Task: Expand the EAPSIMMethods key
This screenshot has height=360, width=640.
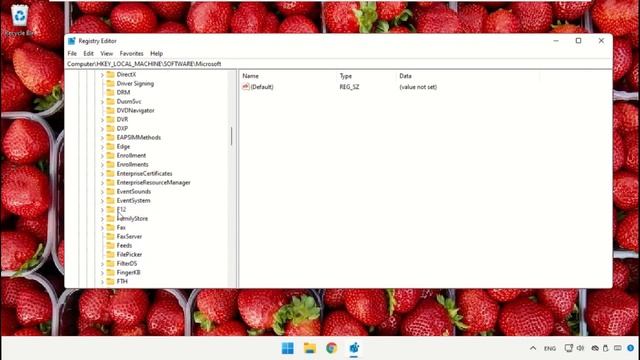Action: pyautogui.click(x=102, y=138)
